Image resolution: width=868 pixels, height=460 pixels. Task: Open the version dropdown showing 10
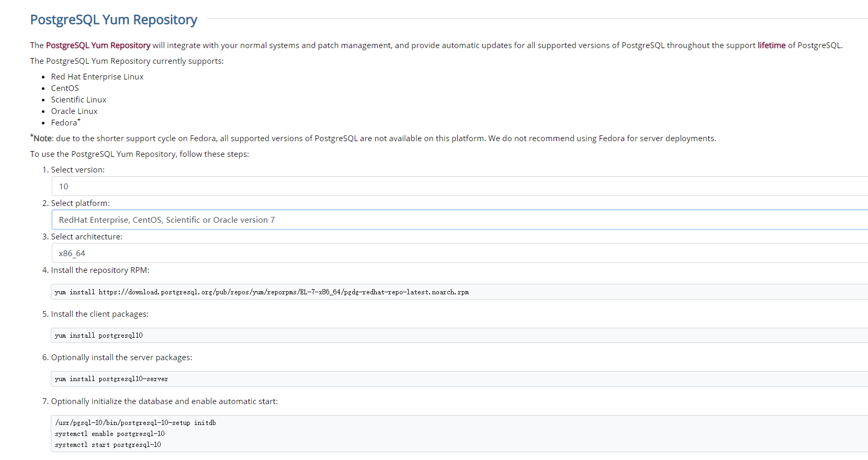(460, 186)
